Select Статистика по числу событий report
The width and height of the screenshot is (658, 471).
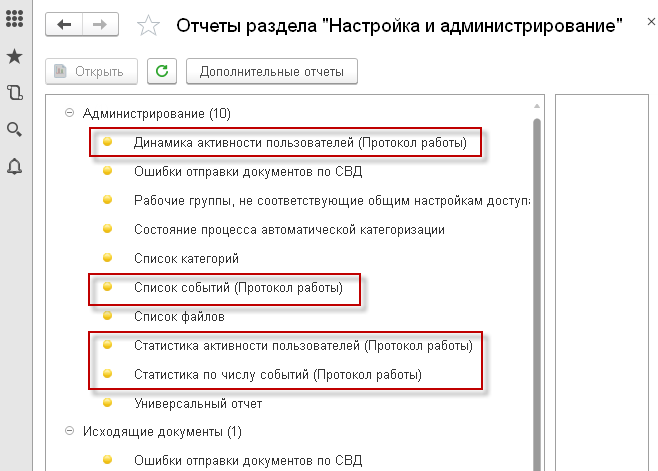(277, 375)
